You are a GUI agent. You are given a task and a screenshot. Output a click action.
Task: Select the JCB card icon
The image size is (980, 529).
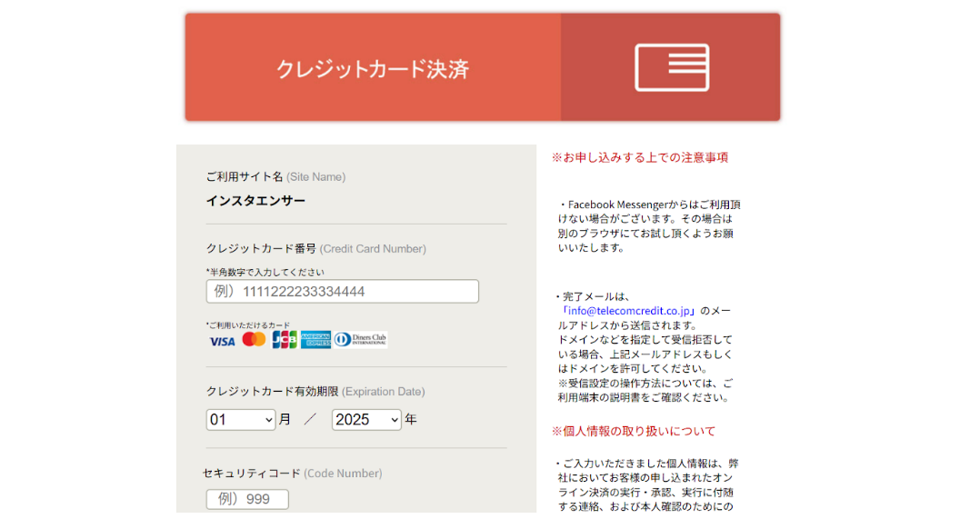pyautogui.click(x=285, y=339)
